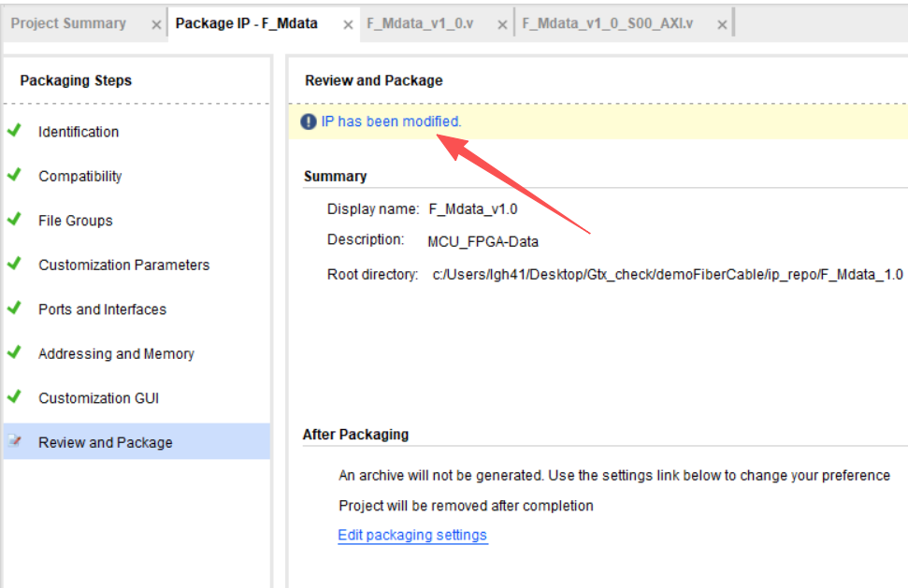Click the blue info icon beside IP modified
The width and height of the screenshot is (908, 588).
click(308, 122)
